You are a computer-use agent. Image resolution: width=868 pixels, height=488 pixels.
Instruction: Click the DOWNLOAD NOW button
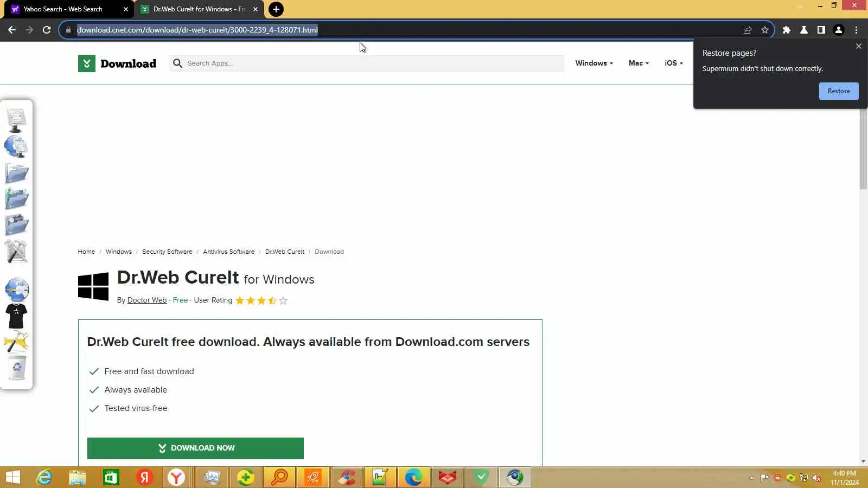coord(195,448)
